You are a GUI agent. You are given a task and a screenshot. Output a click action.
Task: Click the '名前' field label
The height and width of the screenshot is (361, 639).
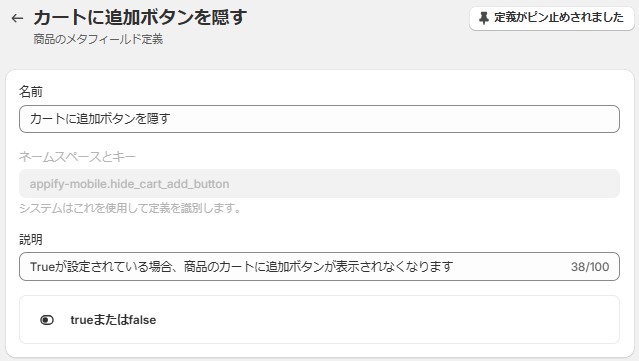31,92
